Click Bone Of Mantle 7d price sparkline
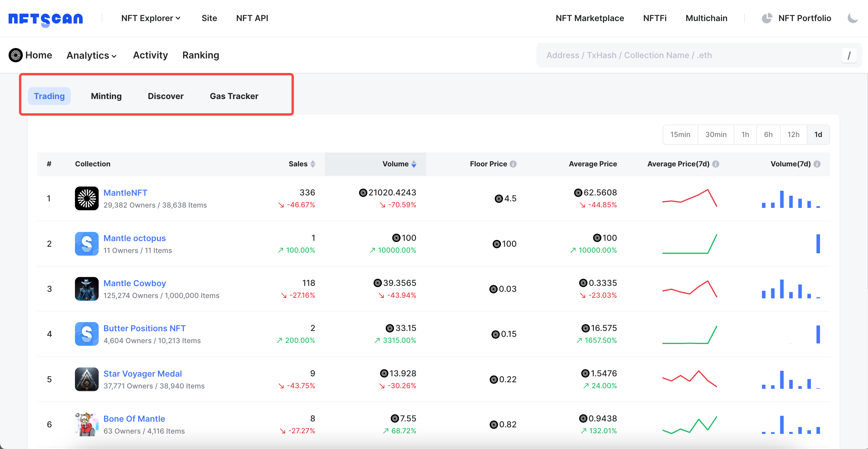 tap(689, 425)
